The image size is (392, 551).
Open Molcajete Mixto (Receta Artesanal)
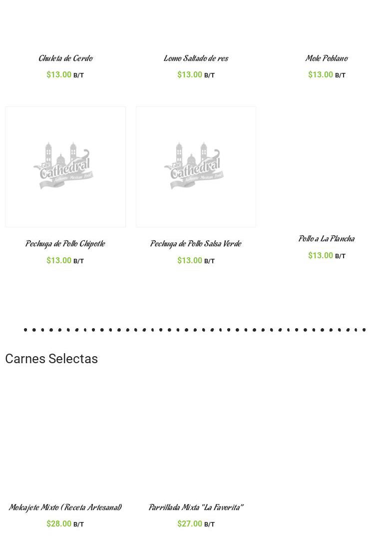[65, 508]
